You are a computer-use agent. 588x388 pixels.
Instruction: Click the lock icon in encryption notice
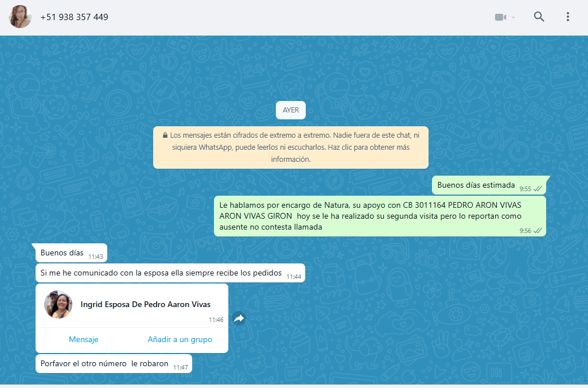tap(165, 135)
